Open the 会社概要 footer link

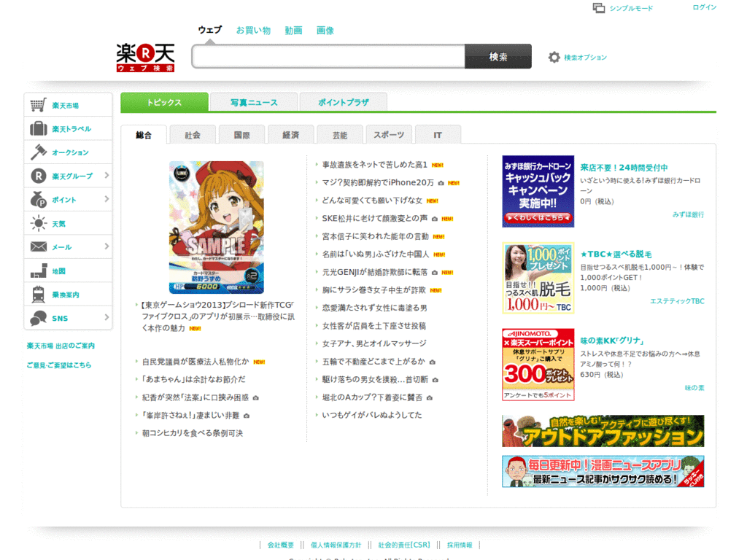tap(281, 545)
